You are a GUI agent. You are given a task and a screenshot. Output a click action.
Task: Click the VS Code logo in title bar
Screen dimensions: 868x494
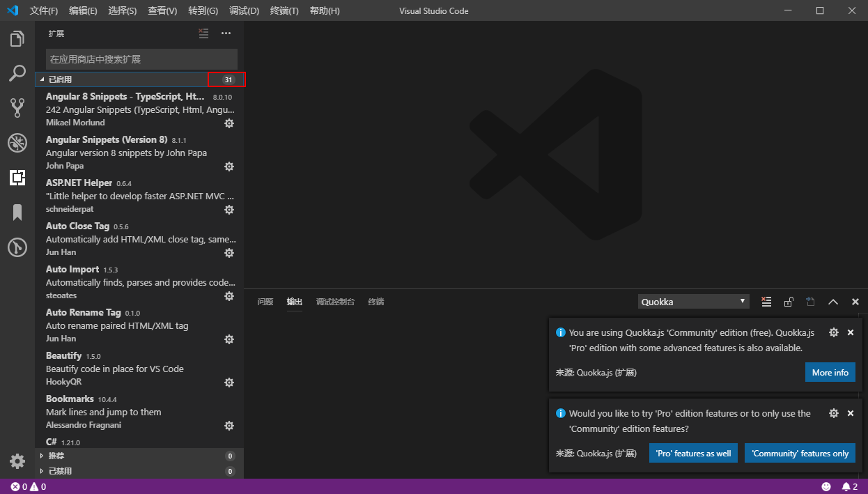tap(12, 10)
